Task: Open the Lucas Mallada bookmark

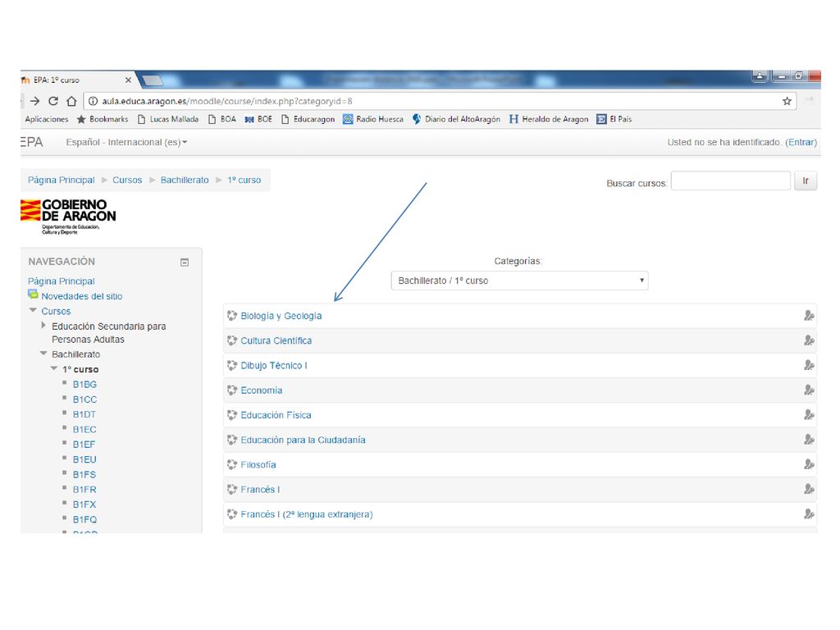Action: [x=168, y=119]
